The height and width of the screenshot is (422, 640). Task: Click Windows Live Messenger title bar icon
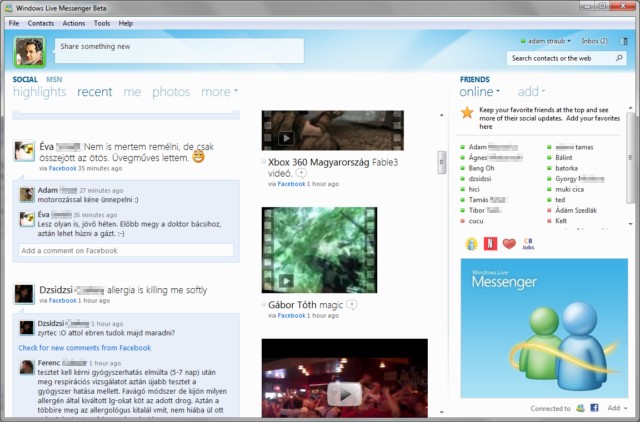[x=8, y=8]
